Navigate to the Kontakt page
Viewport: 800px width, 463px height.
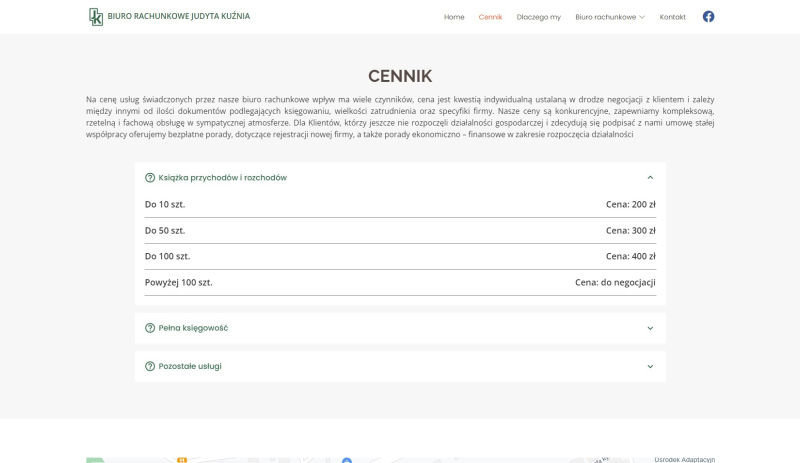pos(672,17)
